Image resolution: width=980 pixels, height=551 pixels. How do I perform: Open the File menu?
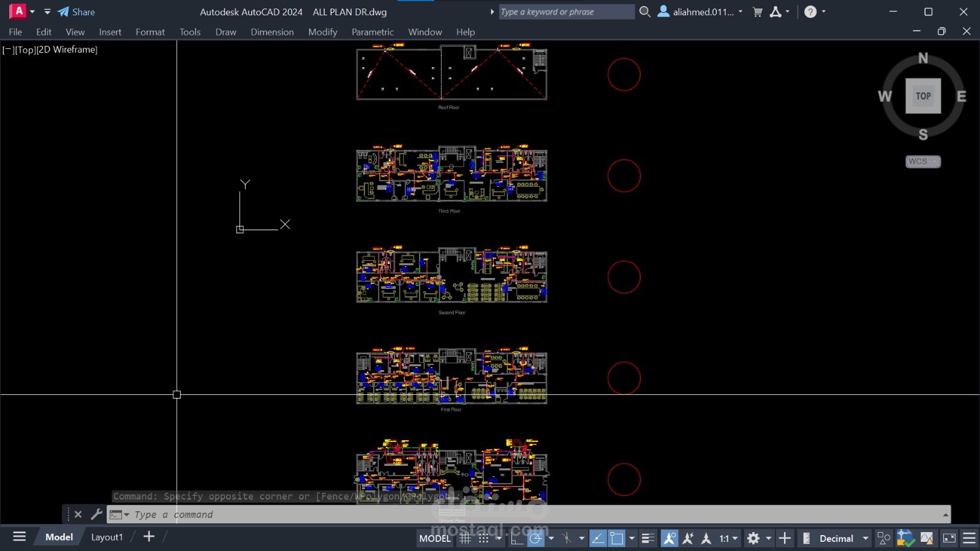(x=15, y=32)
